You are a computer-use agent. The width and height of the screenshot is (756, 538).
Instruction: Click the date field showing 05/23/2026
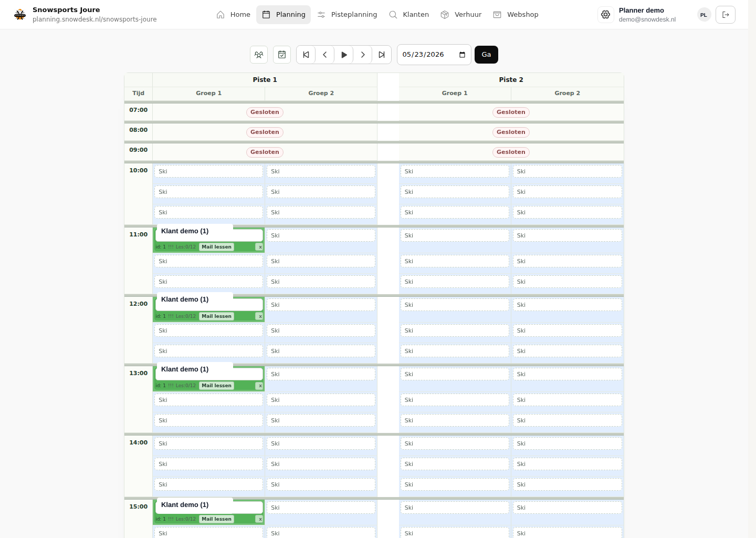434,55
